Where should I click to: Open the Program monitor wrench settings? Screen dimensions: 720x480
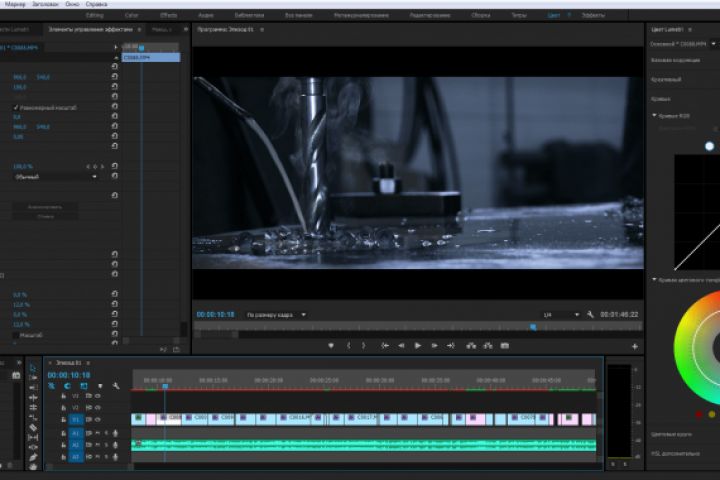point(590,314)
